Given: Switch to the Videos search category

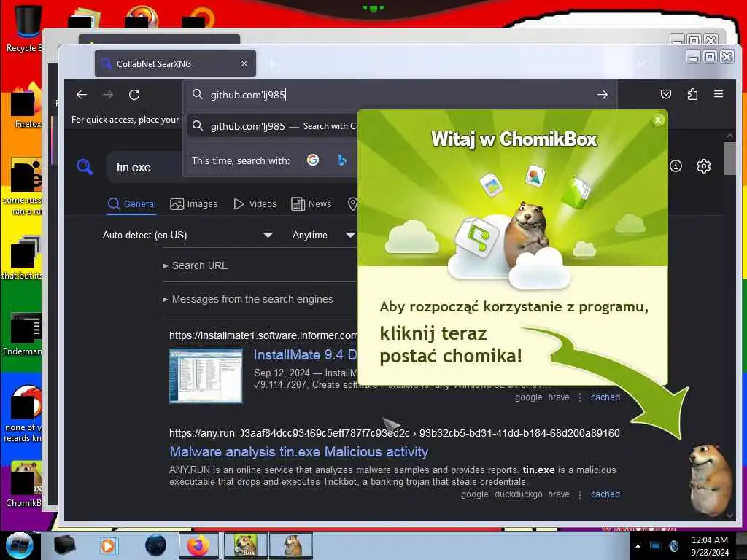Looking at the screenshot, I should (x=255, y=204).
